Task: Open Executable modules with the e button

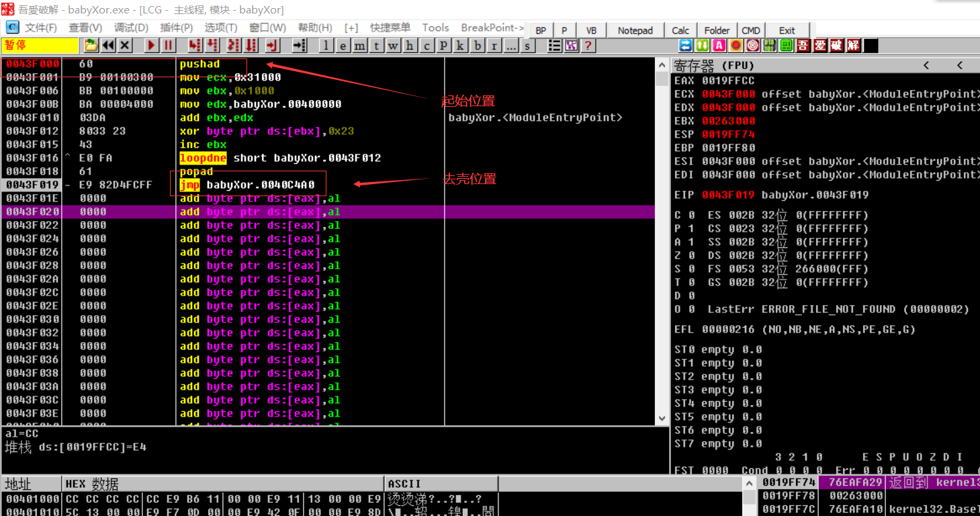Action: [x=343, y=46]
